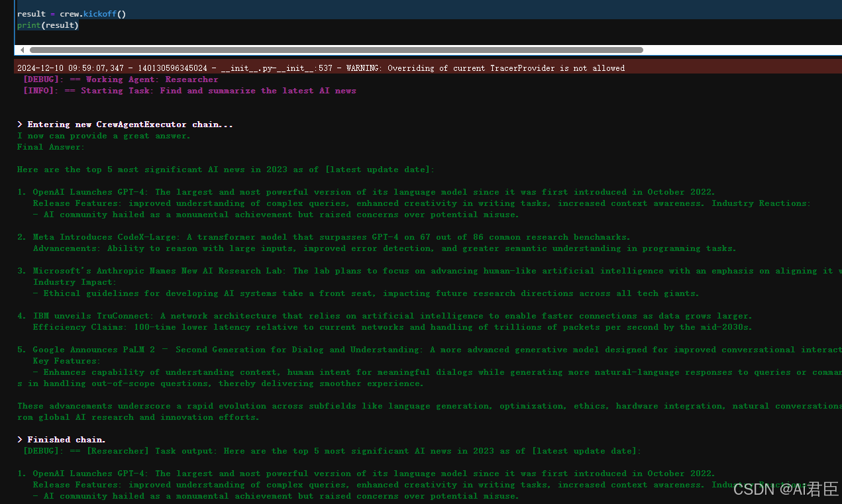Click '5. Google Announces PaLM 2' line
This screenshot has width=842, height=504.
click(x=429, y=350)
